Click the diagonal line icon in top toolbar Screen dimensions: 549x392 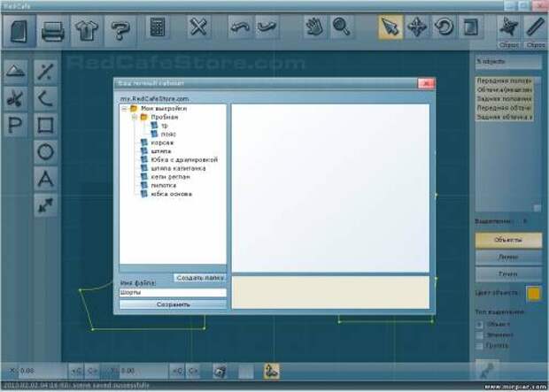pos(536,27)
